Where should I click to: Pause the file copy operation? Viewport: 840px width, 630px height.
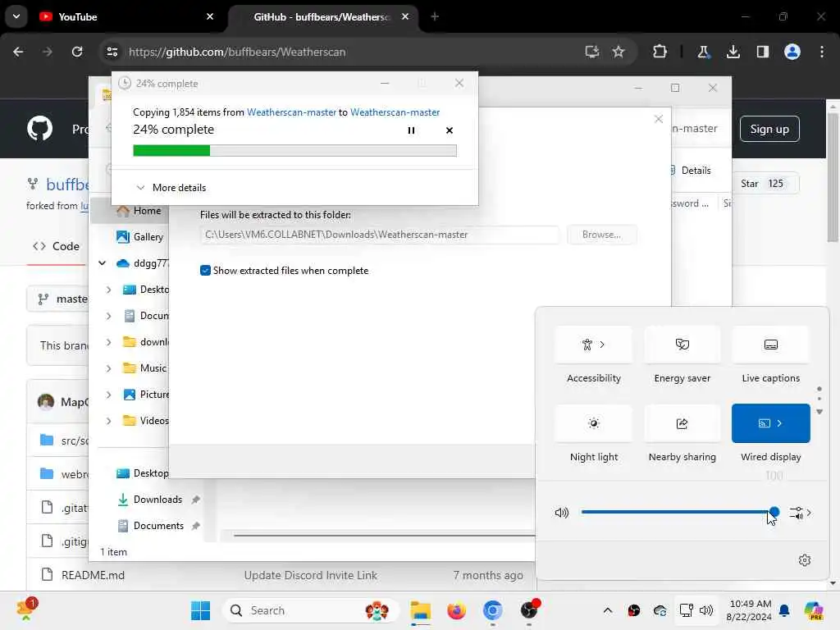[411, 130]
